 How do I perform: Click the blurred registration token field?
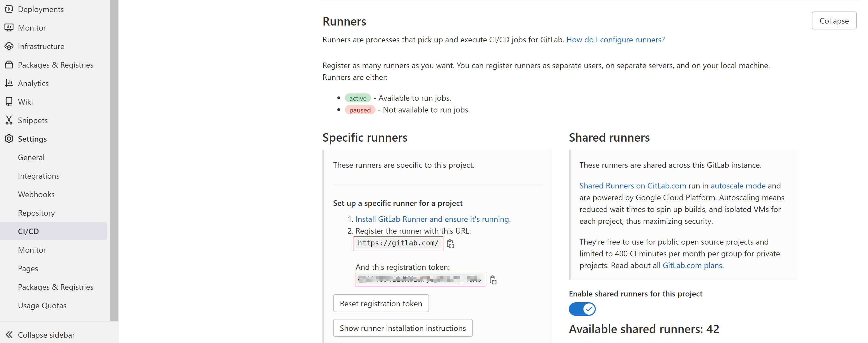coord(420,279)
